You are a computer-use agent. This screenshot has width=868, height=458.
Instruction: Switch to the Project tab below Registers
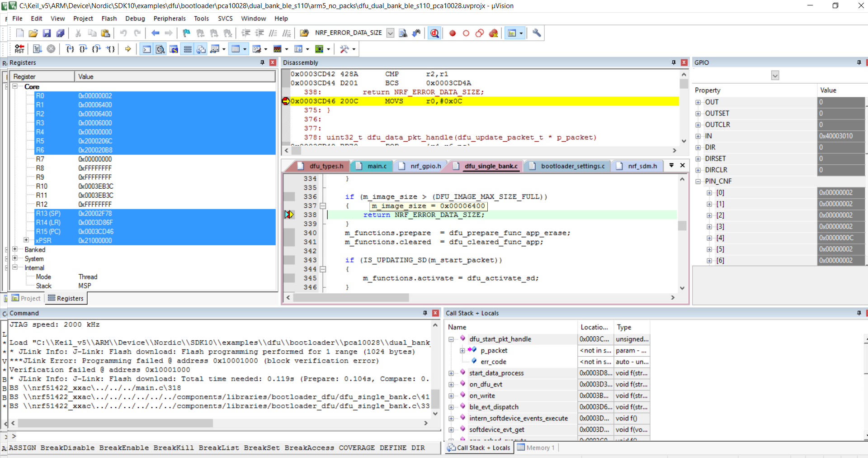click(26, 298)
